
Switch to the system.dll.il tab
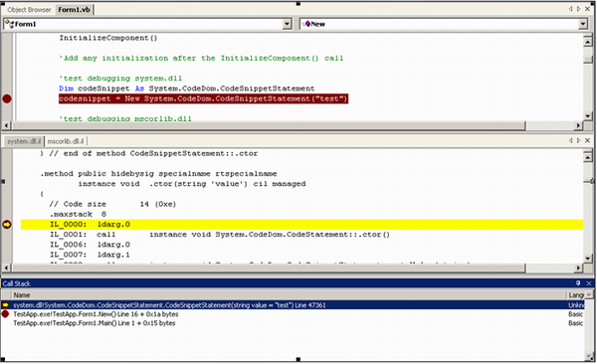click(x=24, y=141)
